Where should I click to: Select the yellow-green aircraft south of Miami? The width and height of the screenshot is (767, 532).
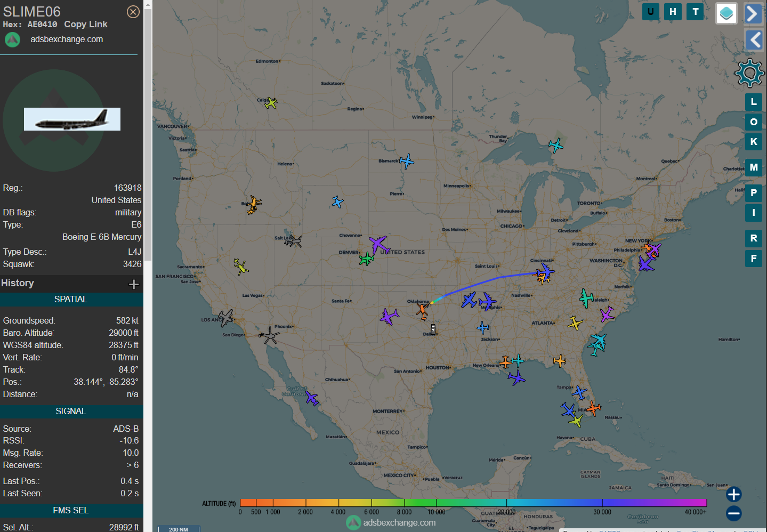tap(576, 421)
